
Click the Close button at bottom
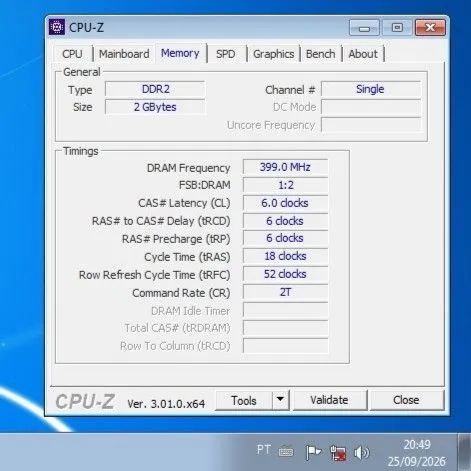[x=406, y=400]
